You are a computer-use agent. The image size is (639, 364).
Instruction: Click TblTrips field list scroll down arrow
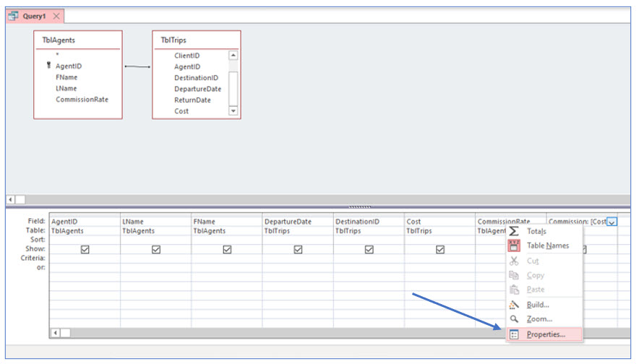tap(233, 110)
